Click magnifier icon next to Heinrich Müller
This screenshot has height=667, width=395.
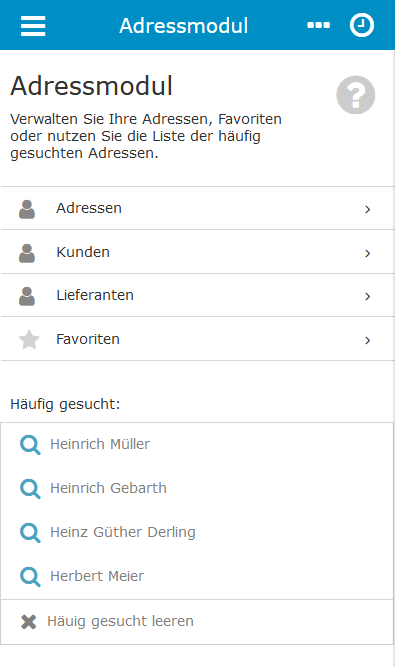tap(30, 445)
